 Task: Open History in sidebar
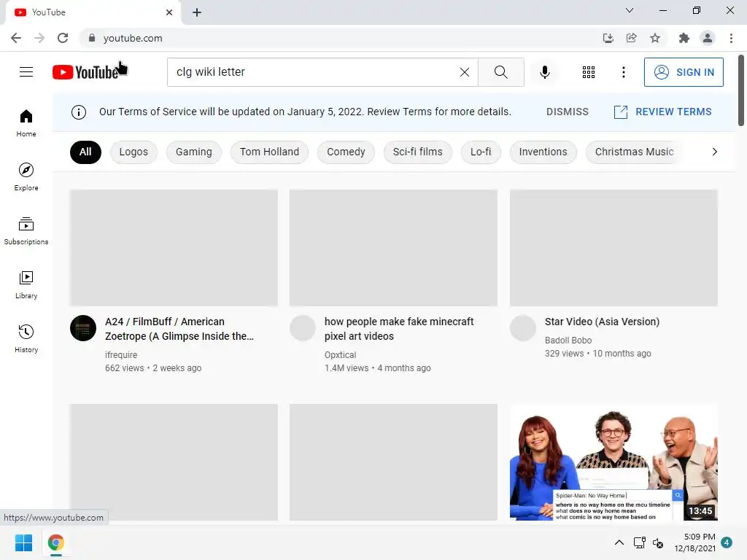(x=26, y=338)
